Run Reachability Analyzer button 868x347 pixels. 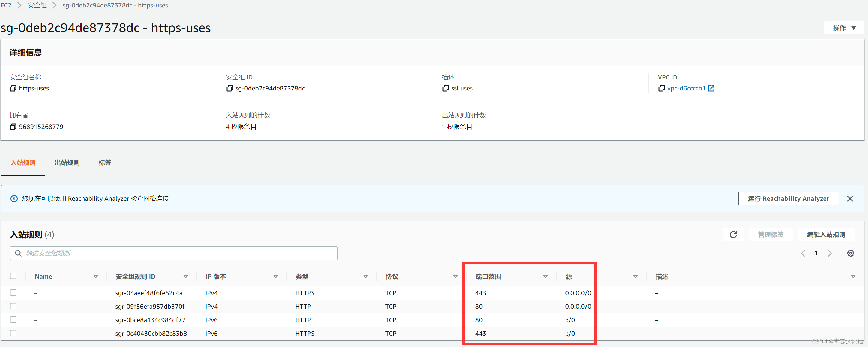pyautogui.click(x=788, y=199)
